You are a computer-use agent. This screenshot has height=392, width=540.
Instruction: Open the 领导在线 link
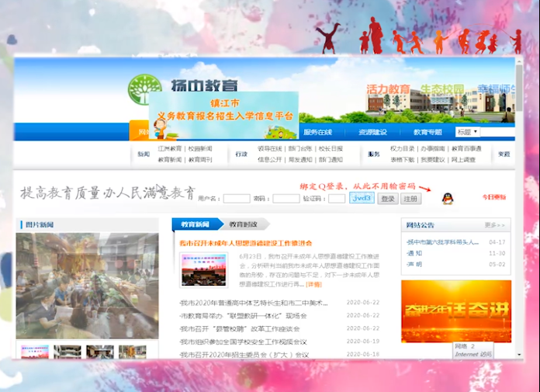click(x=270, y=149)
